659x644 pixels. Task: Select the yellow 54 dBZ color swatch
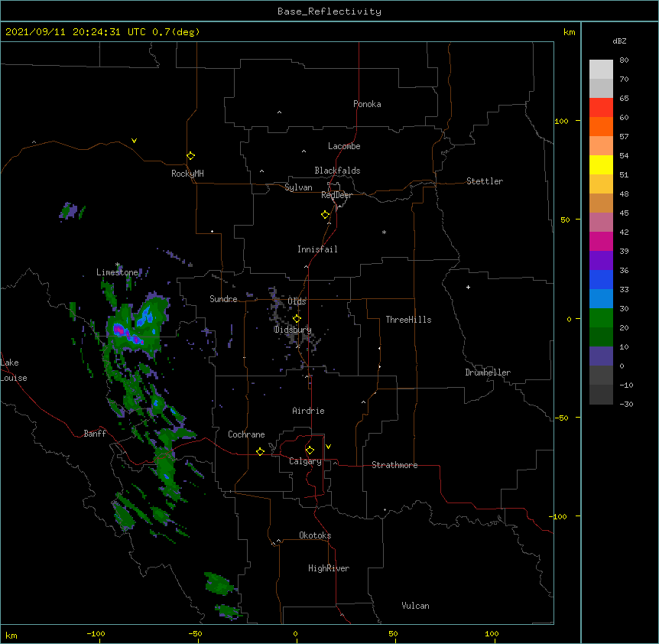[x=601, y=164]
